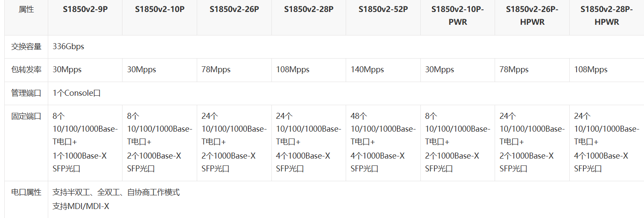
Task: Click the S1850v2-52P column header
Action: 383,9
